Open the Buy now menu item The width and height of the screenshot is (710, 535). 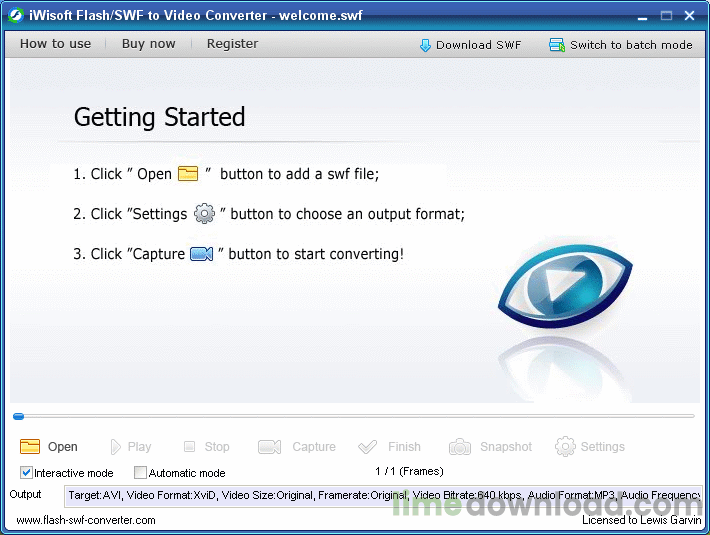[149, 43]
